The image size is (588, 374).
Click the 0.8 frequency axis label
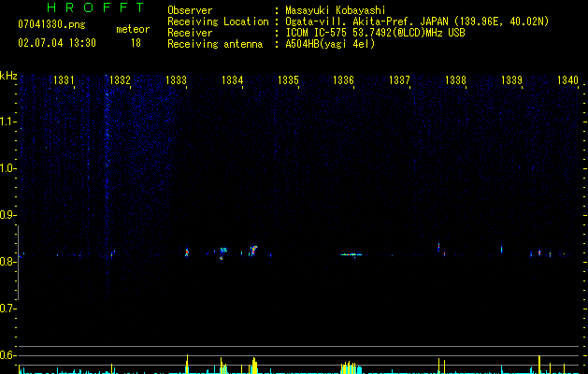pyautogui.click(x=7, y=262)
